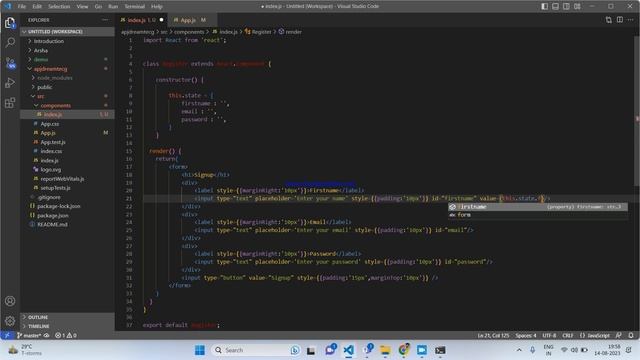Collapse the appdreamtecg folder
Screen dimensions: 640x360
pyautogui.click(x=67, y=69)
